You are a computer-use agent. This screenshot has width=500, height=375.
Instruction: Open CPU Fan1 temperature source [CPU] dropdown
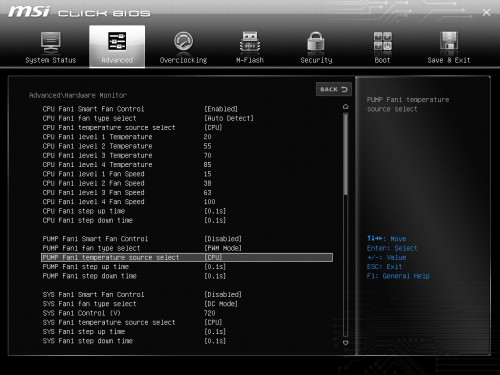213,128
